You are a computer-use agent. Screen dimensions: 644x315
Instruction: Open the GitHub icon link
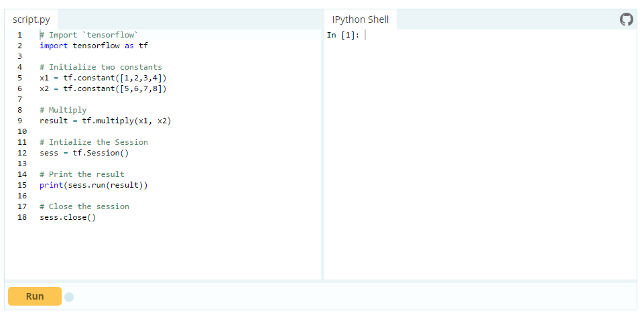pyautogui.click(x=627, y=19)
